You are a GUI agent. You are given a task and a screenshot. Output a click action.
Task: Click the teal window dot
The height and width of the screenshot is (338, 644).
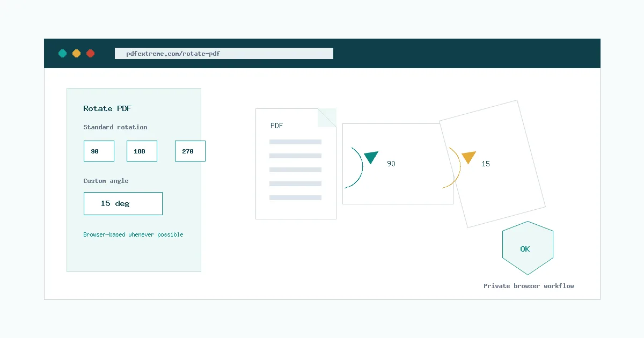[x=62, y=53]
